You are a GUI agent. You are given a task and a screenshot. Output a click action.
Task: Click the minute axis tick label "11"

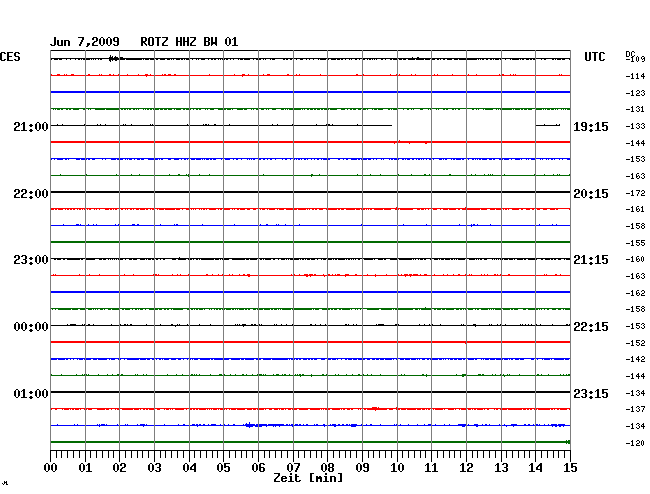tap(431, 468)
